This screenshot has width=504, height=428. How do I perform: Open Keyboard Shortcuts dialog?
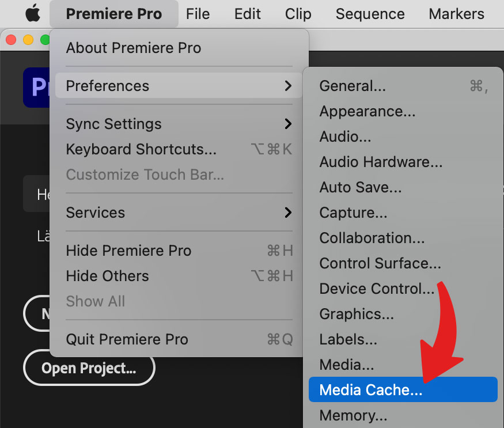[x=179, y=149]
